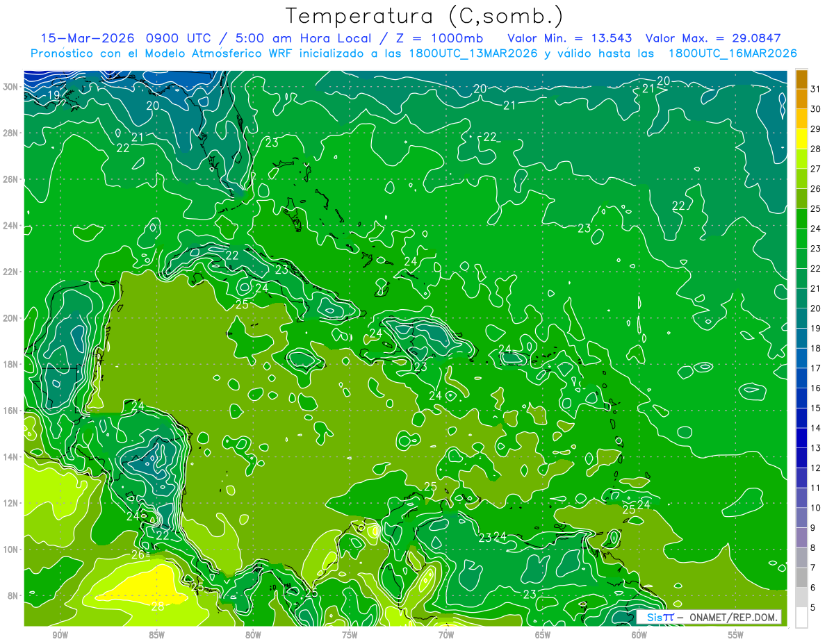Pick the dark orange swatch above 31
Viewport: 834px width, 644px height.
pyautogui.click(x=801, y=79)
